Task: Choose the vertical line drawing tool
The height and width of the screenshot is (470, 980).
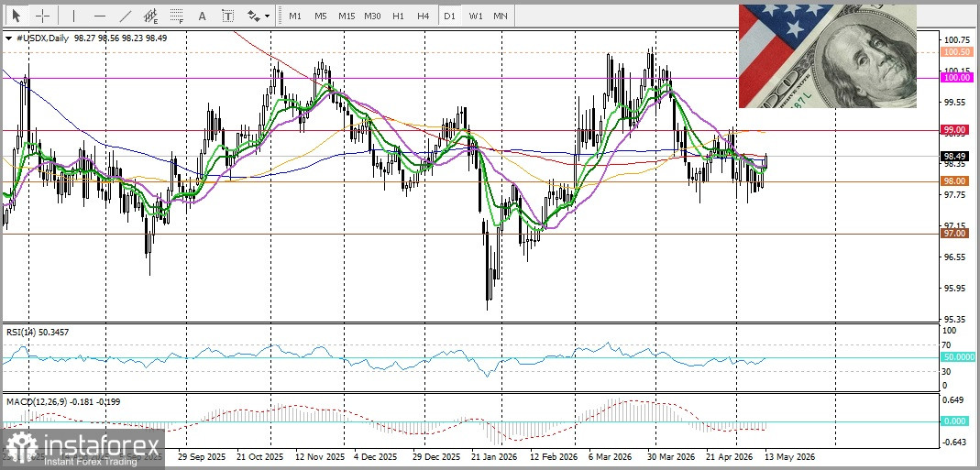Action: (73, 16)
